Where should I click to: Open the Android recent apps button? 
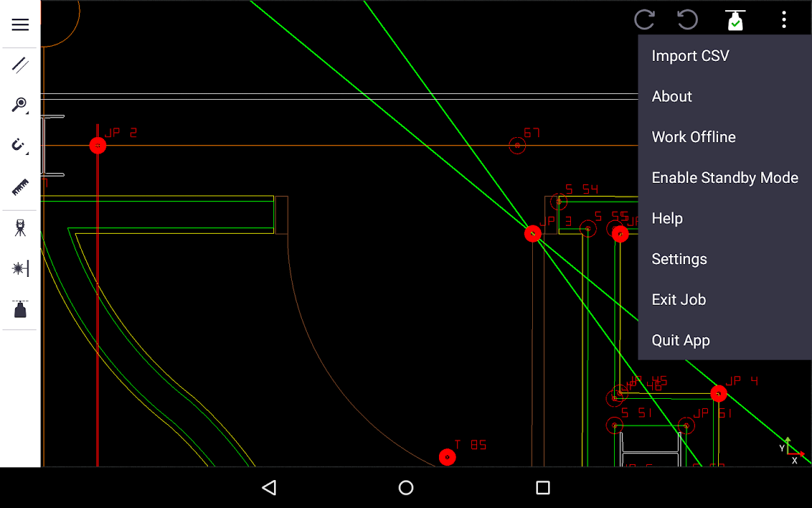pyautogui.click(x=543, y=488)
